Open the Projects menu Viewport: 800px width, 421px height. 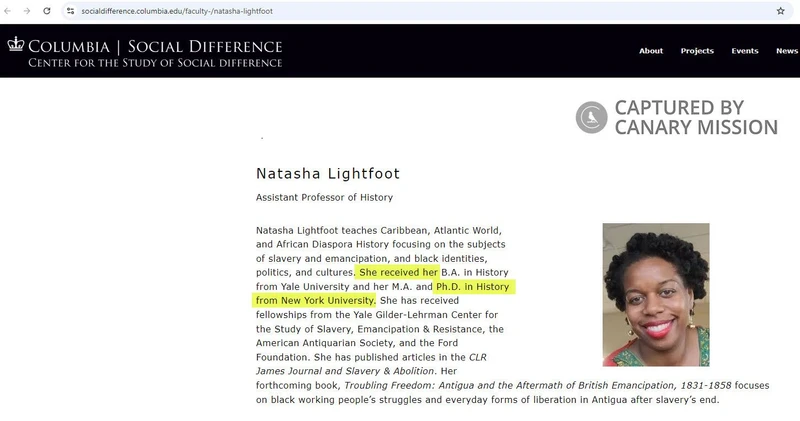coord(697,51)
